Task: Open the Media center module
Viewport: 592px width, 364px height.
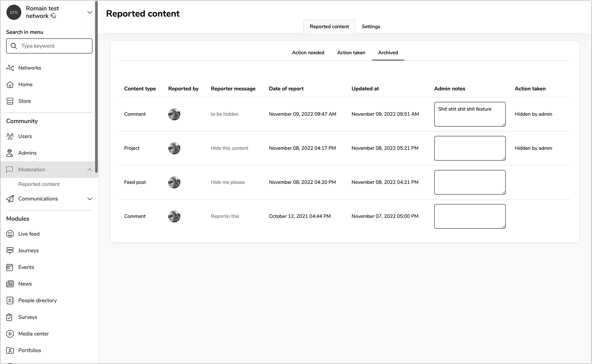Action: (x=34, y=333)
